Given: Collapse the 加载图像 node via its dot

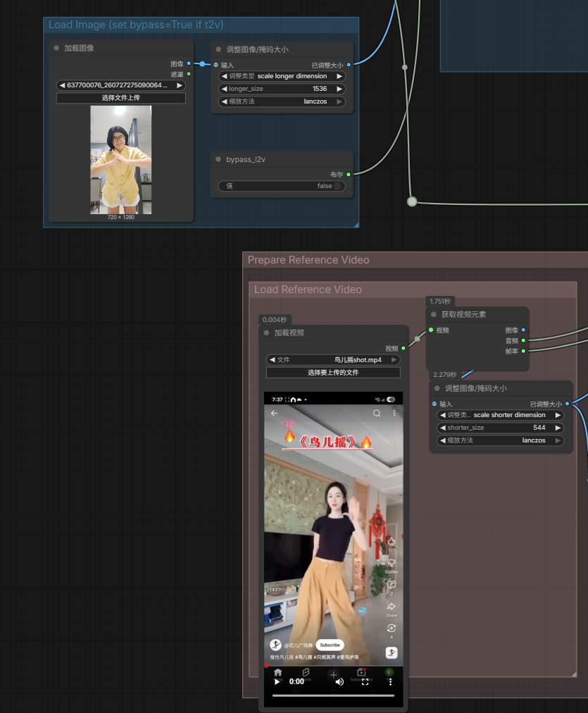Looking at the screenshot, I should point(56,48).
